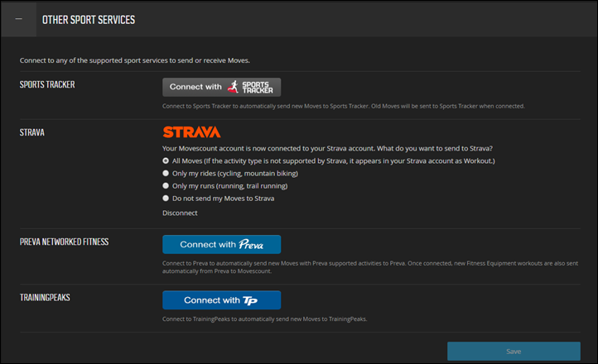The height and width of the screenshot is (364, 598).
Task: Collapse the Other Sport Services section
Action: pyautogui.click(x=18, y=19)
